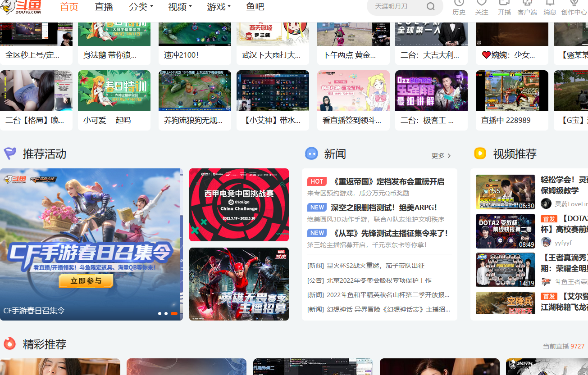Click NEW badge beside 《从军》
This screenshot has width=588, height=375.
pos(317,233)
